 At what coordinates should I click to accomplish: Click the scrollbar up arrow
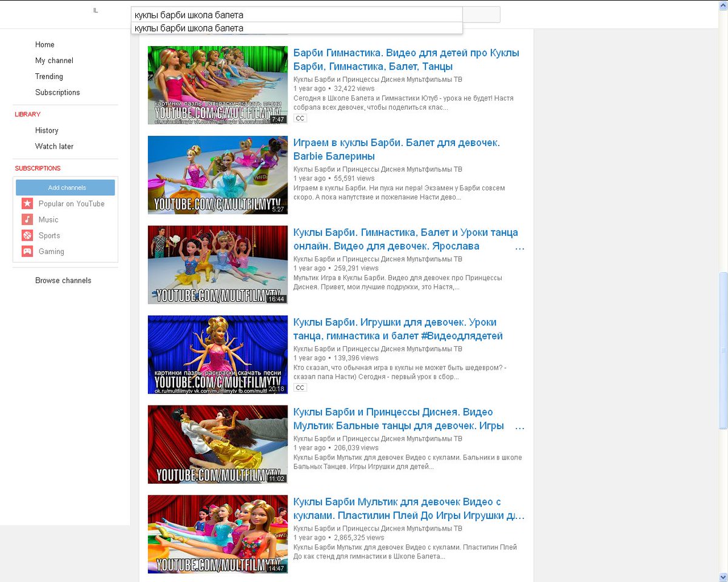[x=723, y=5]
